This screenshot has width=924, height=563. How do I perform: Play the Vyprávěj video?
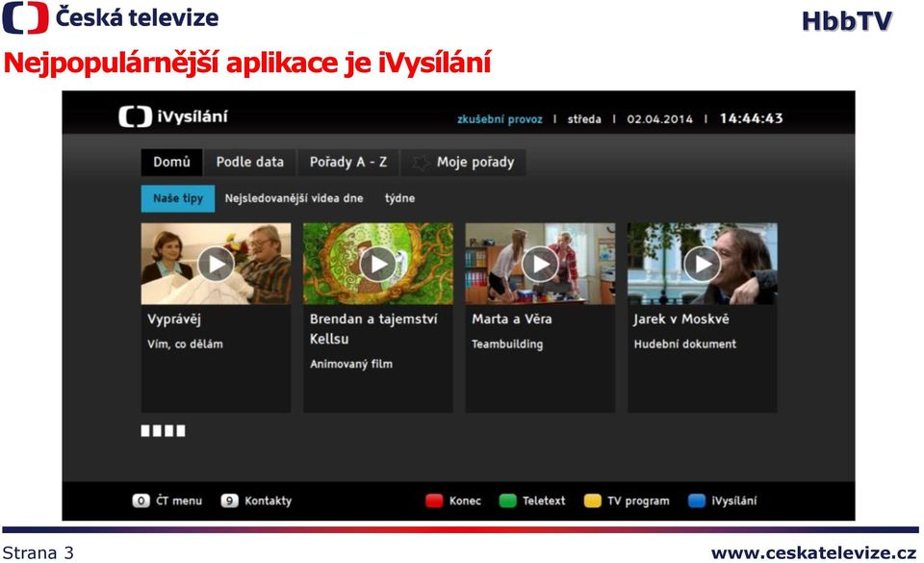click(216, 264)
